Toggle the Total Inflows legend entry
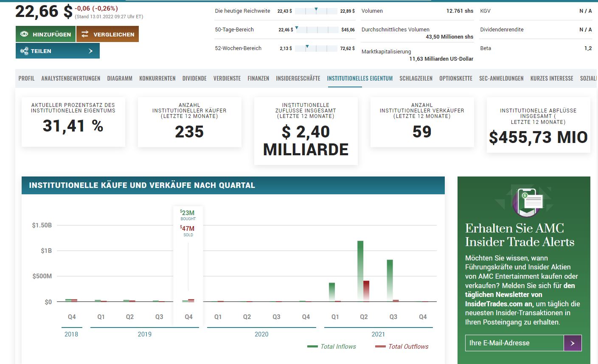Screen dimensions: 598x364 coord(331,347)
